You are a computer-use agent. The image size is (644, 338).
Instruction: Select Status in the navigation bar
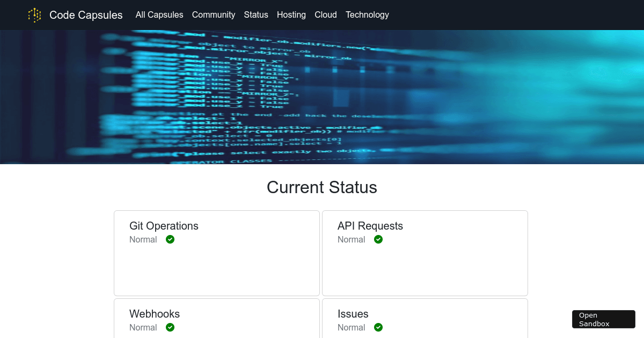click(256, 15)
